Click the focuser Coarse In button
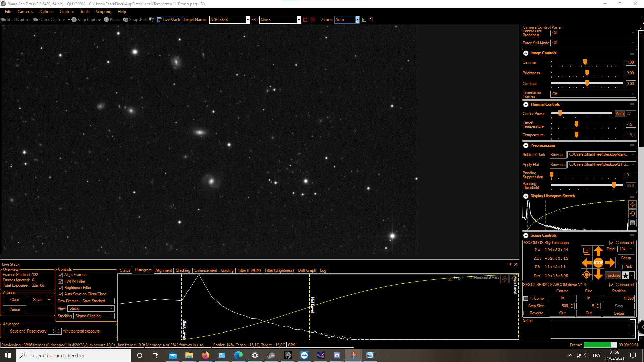Screen dimensions: 644x362 [562, 298]
